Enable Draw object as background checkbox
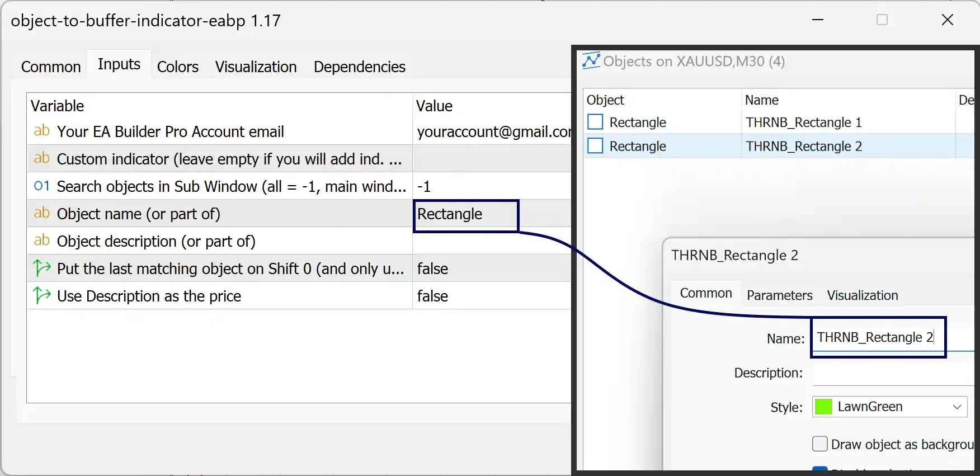Screen dimensions: 980x476 (819, 444)
